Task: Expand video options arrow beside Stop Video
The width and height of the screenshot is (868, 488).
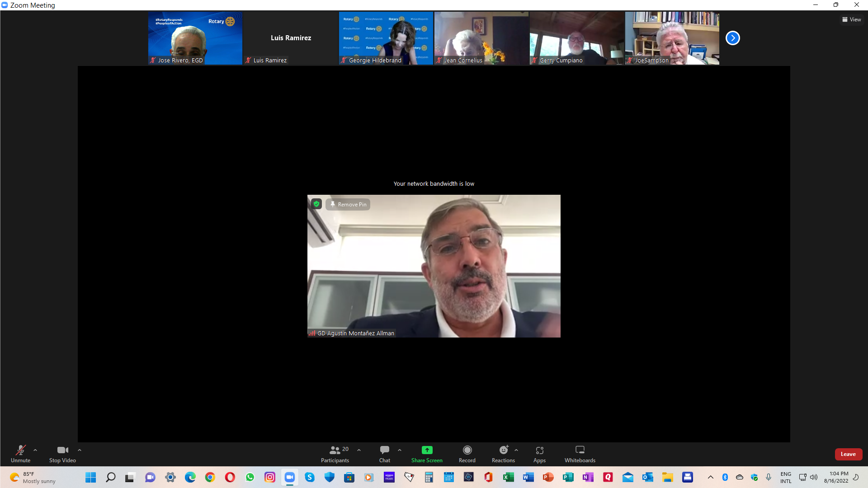Action: pyautogui.click(x=80, y=450)
